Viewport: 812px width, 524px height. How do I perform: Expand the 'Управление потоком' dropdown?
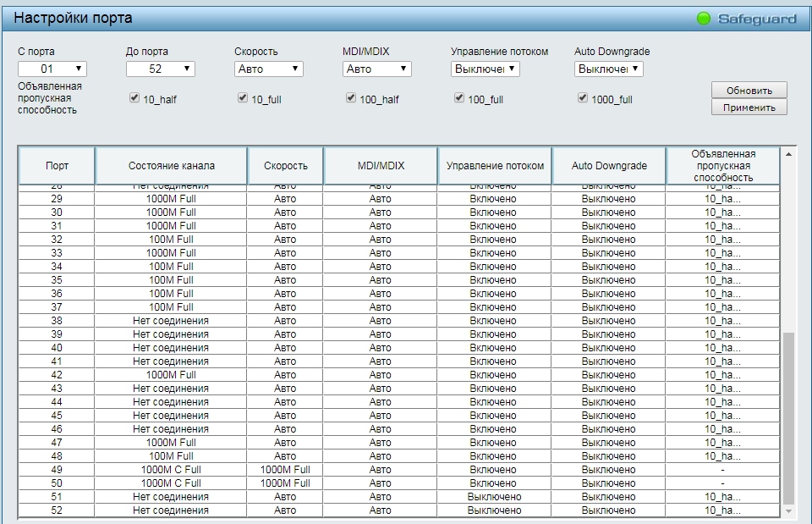click(x=485, y=69)
